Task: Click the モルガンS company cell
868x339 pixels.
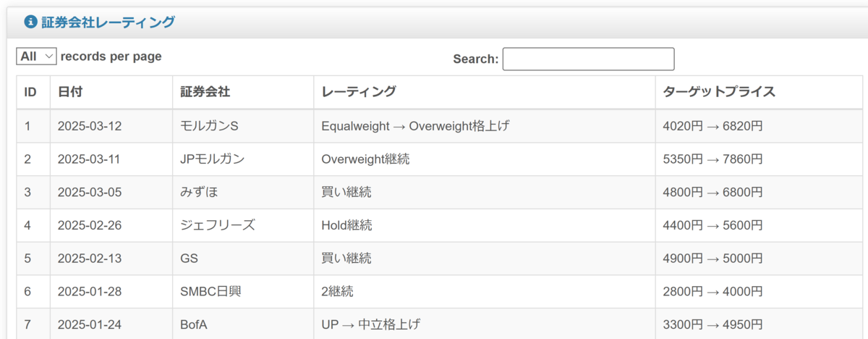Action: (x=243, y=126)
